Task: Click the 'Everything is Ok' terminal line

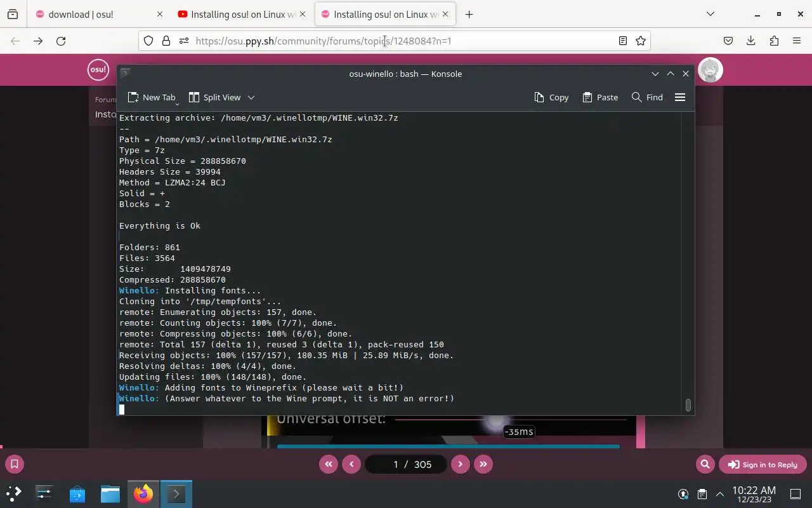Action: click(x=160, y=225)
